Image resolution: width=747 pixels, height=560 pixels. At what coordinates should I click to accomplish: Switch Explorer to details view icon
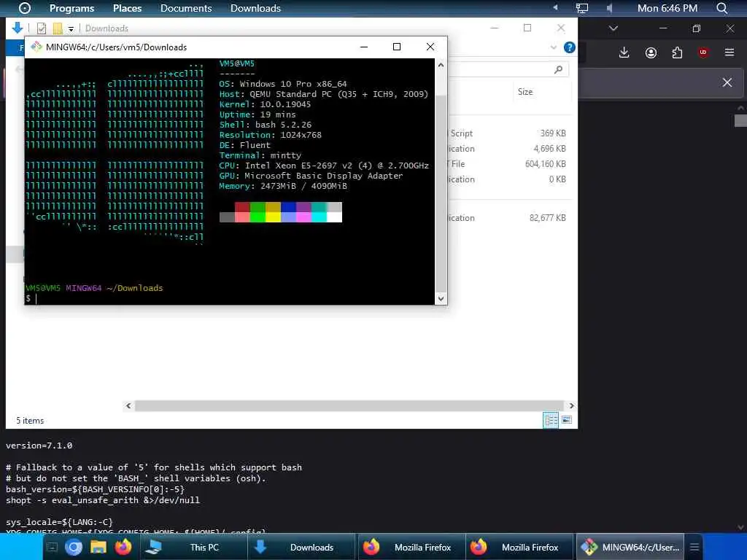tap(551, 420)
